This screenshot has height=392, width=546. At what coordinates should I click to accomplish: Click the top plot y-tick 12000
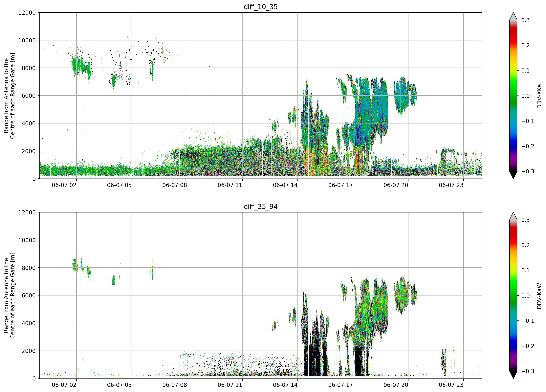point(27,13)
